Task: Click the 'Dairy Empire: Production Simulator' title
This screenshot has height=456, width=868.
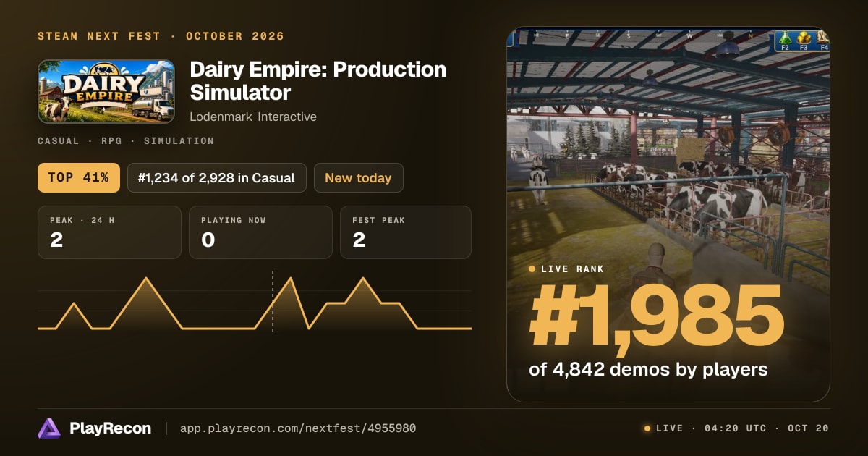Action: (318, 81)
